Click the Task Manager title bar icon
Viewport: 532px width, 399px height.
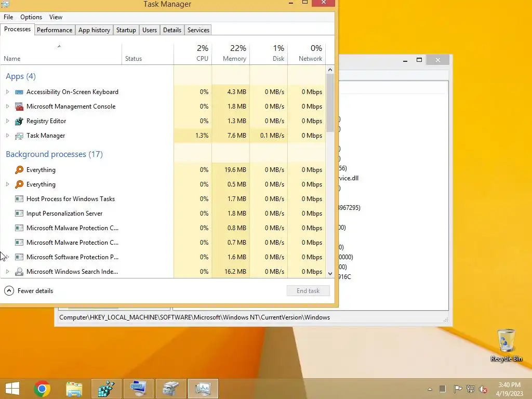tap(5, 4)
